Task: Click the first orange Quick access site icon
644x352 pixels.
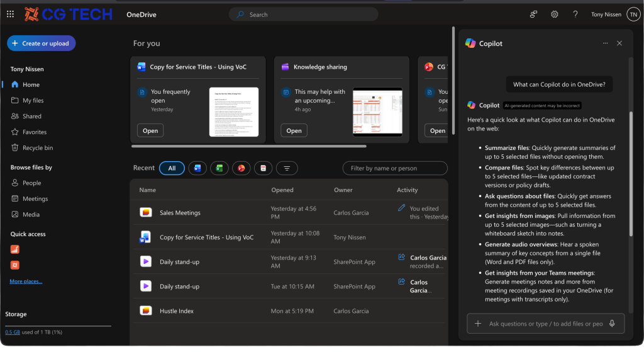Action: 15,249
